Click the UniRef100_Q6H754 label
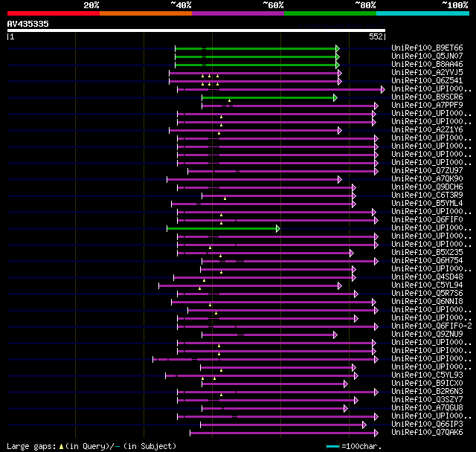The image size is (476, 452). tap(427, 261)
